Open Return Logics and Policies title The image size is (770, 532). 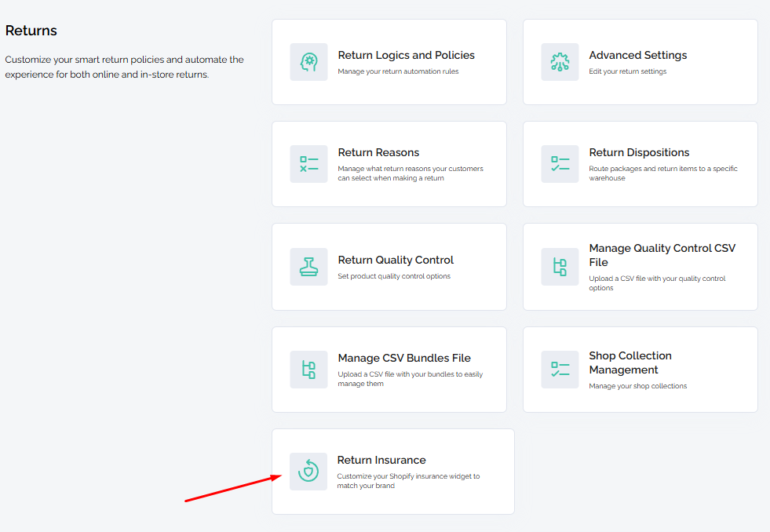[x=406, y=55]
